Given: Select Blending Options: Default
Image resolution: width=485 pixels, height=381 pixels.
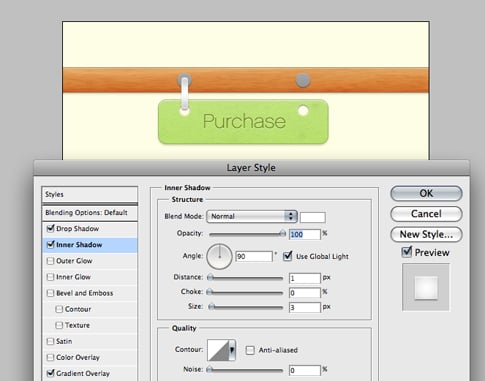Looking at the screenshot, I should click(x=90, y=213).
